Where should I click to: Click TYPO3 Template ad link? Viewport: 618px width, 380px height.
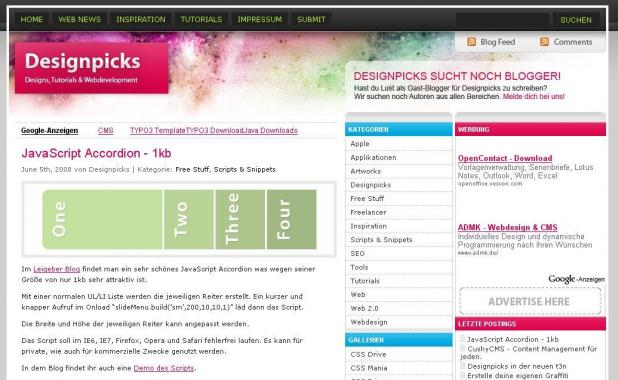point(158,130)
